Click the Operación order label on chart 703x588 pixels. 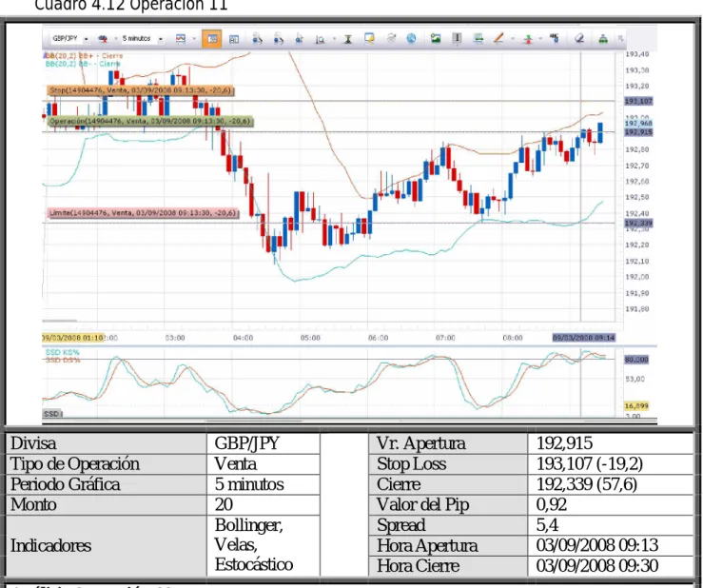point(149,121)
